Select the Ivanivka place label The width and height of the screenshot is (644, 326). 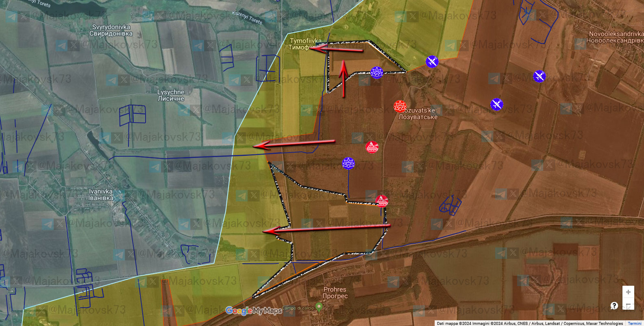(x=101, y=195)
